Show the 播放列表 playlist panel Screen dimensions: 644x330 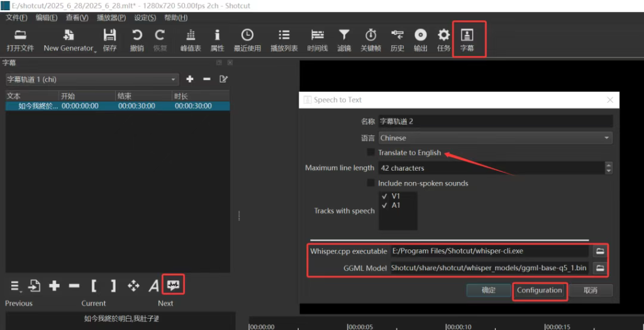284,40
